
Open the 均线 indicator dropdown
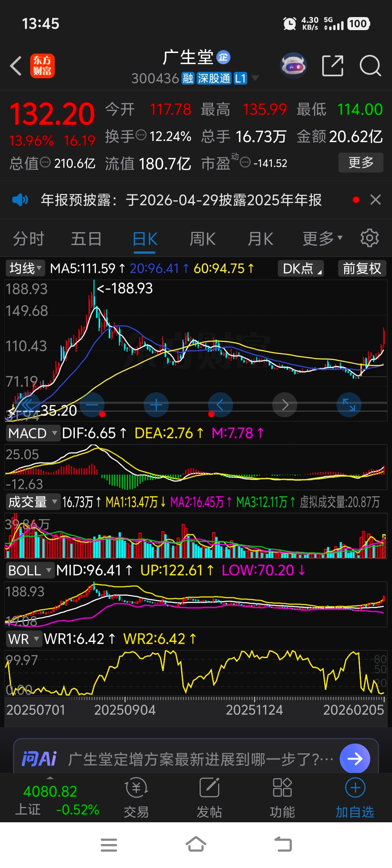coord(25,269)
